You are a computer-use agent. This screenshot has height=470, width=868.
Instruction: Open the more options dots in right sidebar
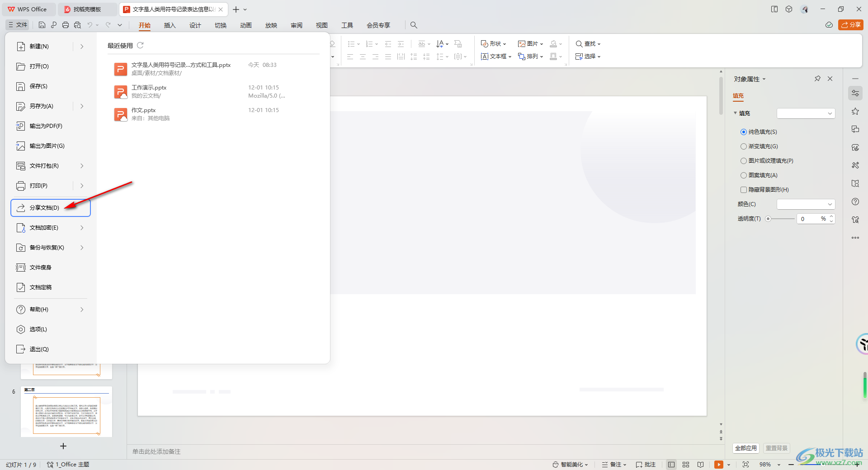pos(855,238)
